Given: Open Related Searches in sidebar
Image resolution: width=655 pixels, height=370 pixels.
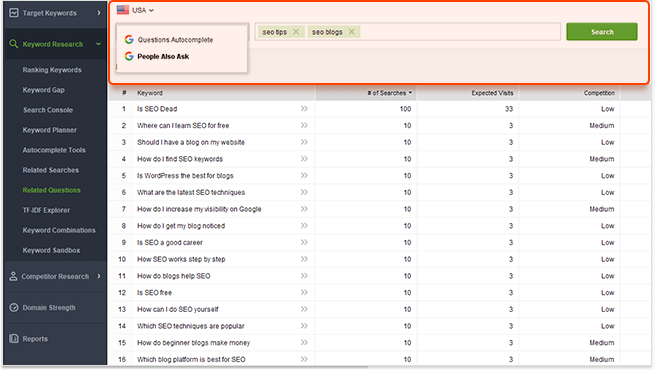Looking at the screenshot, I should click(x=51, y=170).
